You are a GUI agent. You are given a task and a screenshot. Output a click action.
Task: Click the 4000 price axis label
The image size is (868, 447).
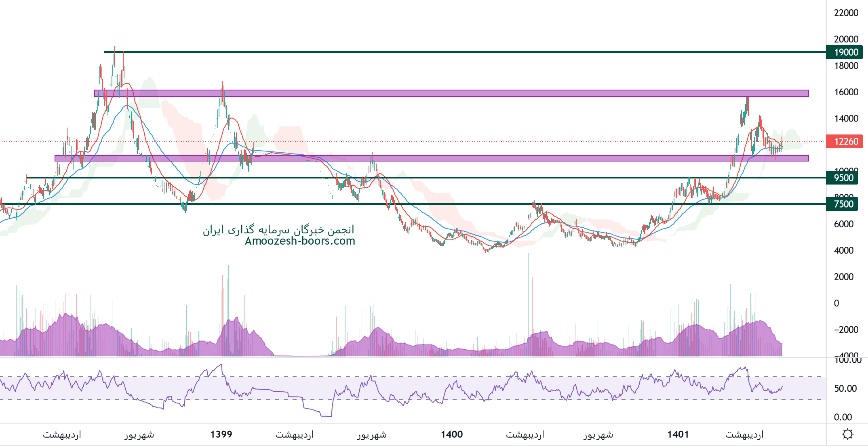(843, 250)
